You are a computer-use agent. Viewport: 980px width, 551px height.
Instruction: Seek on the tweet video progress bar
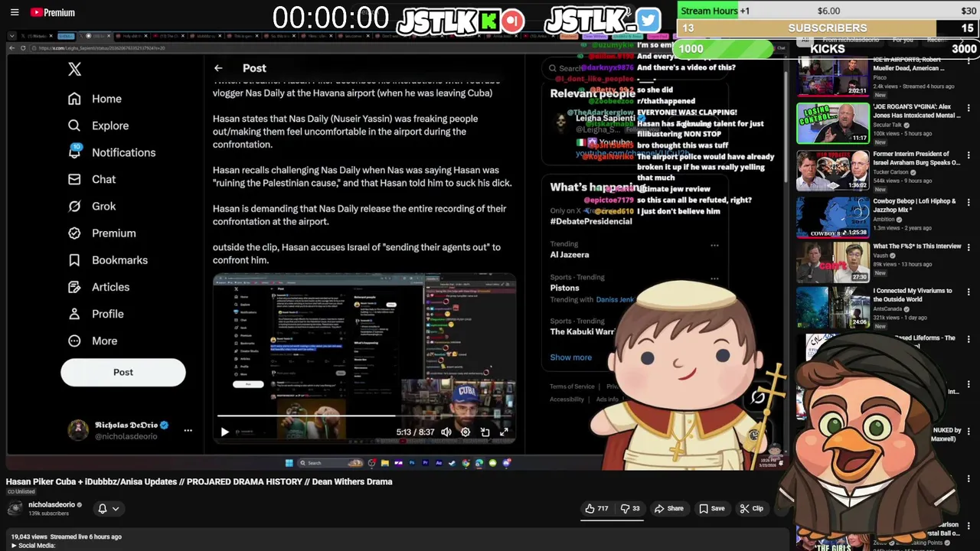364,416
